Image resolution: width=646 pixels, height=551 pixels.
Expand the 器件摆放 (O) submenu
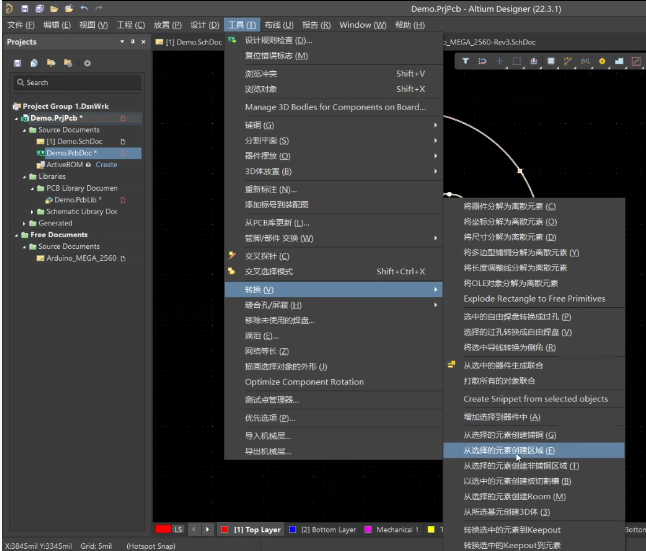coord(334,156)
